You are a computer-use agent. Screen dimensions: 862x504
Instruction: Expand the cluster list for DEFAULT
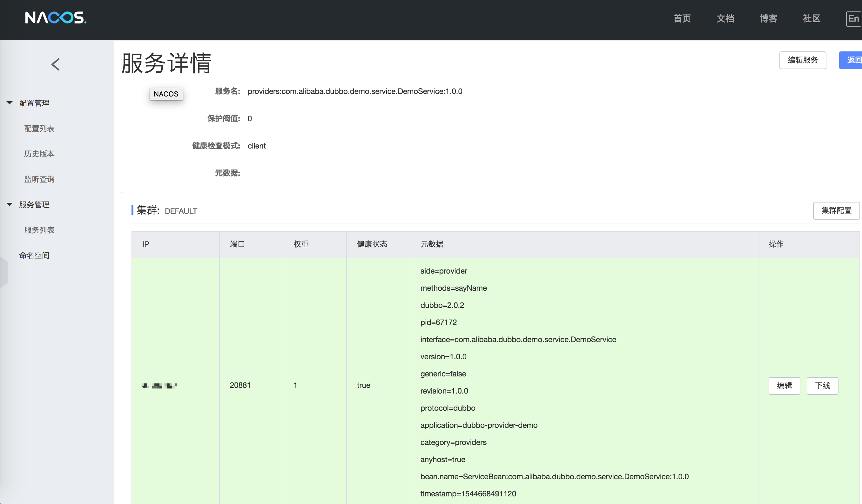pyautogui.click(x=180, y=211)
